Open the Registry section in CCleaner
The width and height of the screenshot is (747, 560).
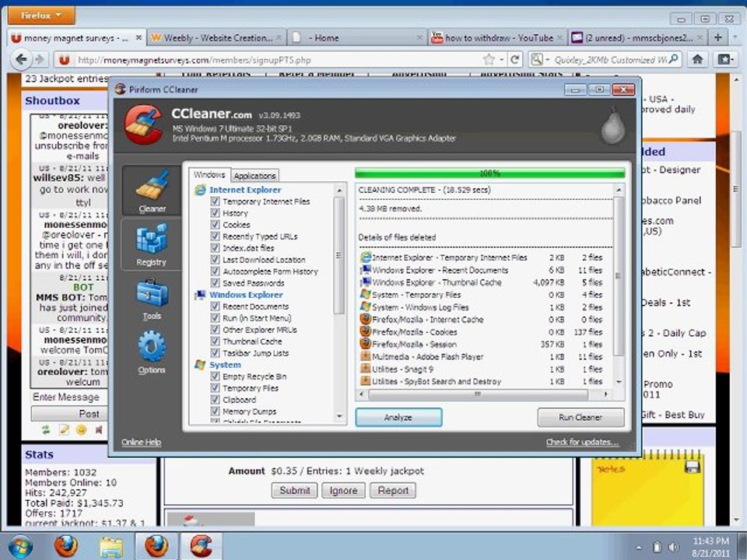[x=152, y=245]
